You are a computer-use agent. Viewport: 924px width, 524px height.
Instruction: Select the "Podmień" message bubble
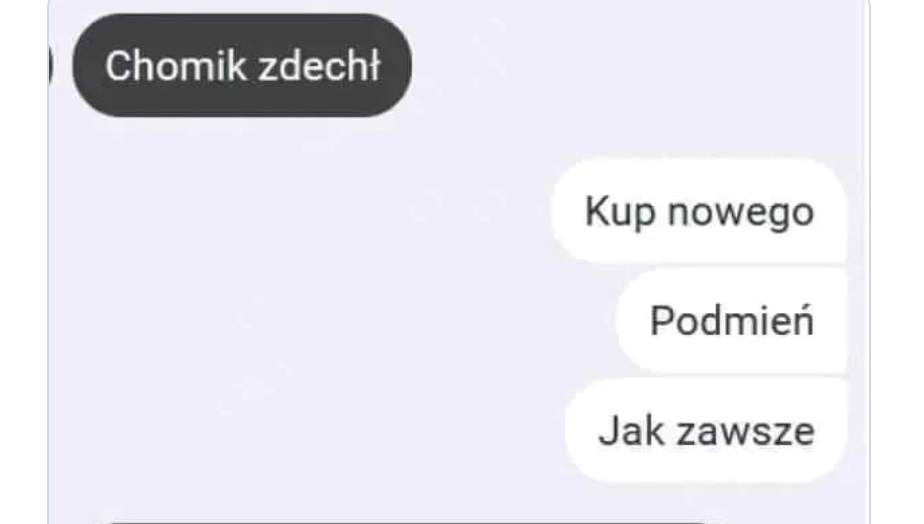click(x=732, y=320)
